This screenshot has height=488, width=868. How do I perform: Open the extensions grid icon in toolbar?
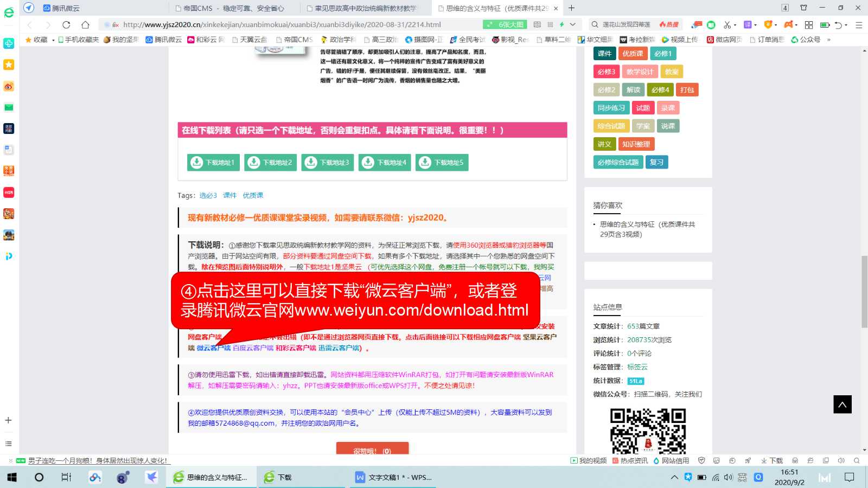coord(809,25)
